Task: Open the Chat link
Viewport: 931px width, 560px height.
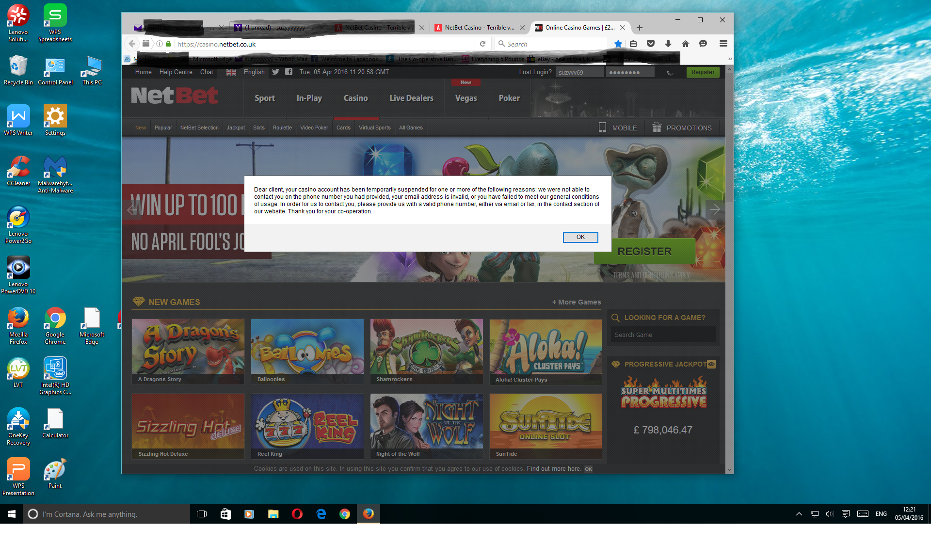Action: point(207,72)
